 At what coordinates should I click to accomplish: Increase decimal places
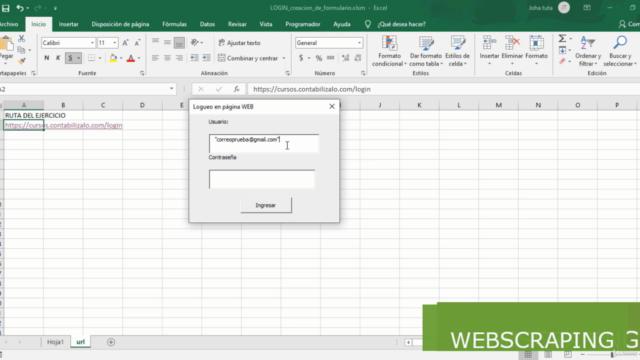click(346, 58)
